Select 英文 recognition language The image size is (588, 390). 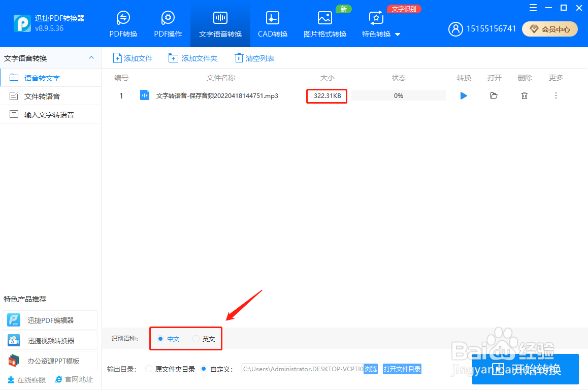coord(204,339)
